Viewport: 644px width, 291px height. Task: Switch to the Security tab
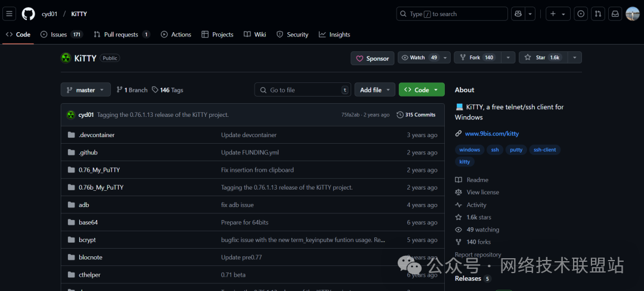(292, 35)
